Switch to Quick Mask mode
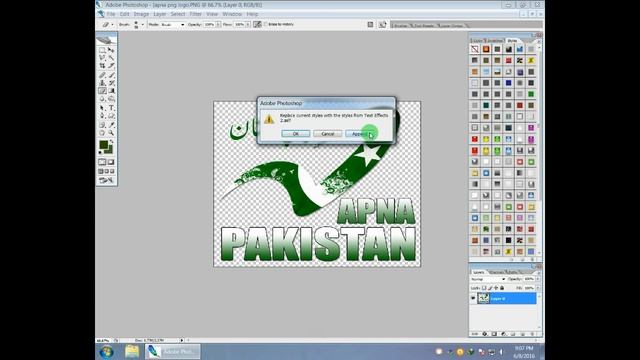 pos(111,162)
